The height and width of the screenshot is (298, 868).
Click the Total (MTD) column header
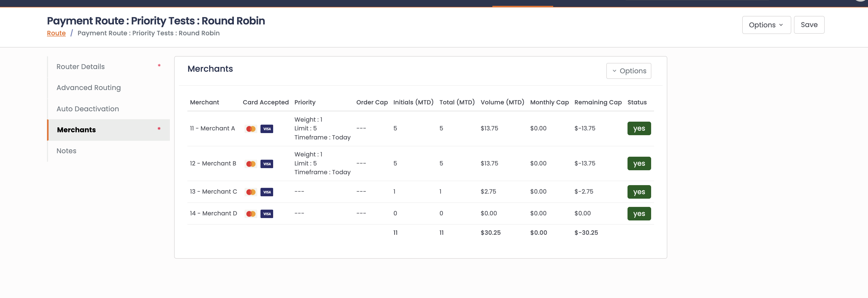pyautogui.click(x=457, y=102)
